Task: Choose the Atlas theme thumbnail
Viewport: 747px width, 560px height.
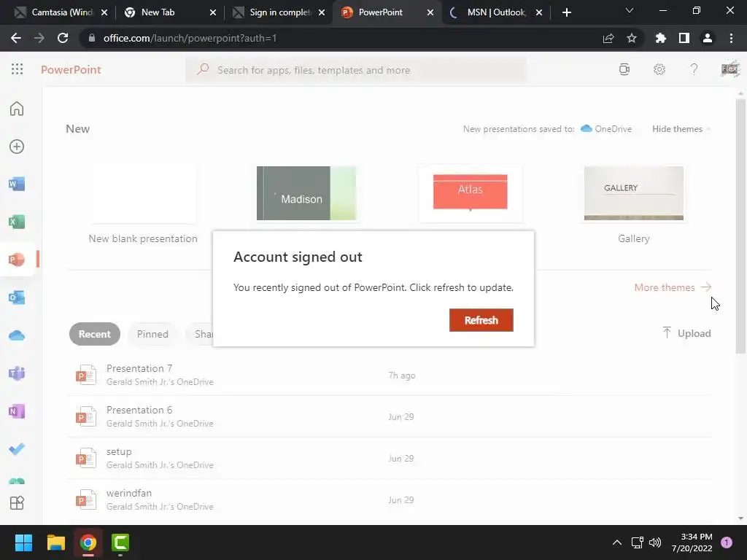Action: pos(471,192)
